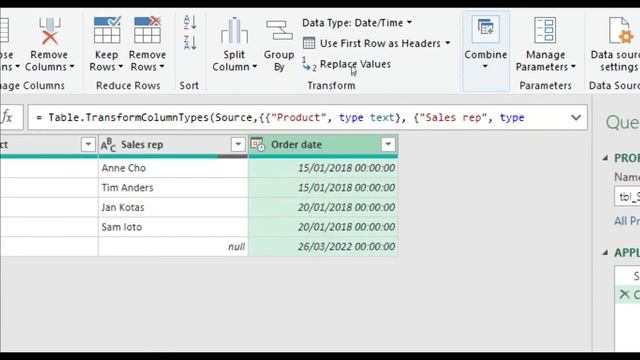The height and width of the screenshot is (360, 640).
Task: Collapse the Properties section triangle
Action: [605, 158]
